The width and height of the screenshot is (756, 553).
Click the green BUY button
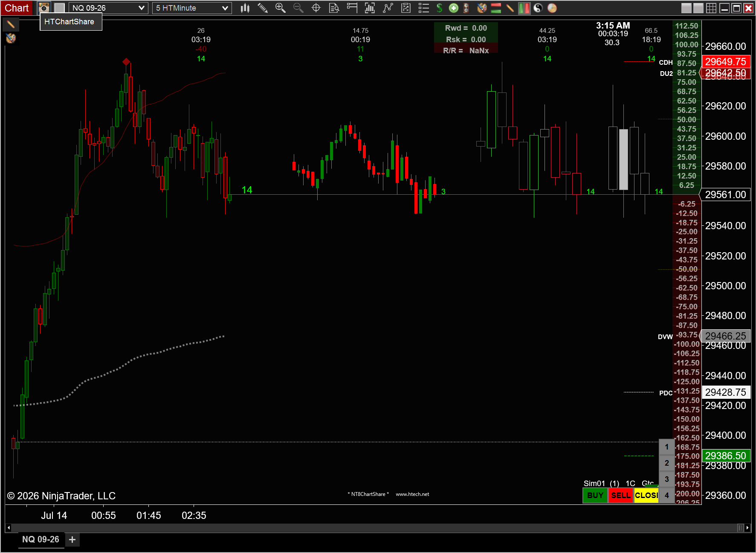pos(595,495)
